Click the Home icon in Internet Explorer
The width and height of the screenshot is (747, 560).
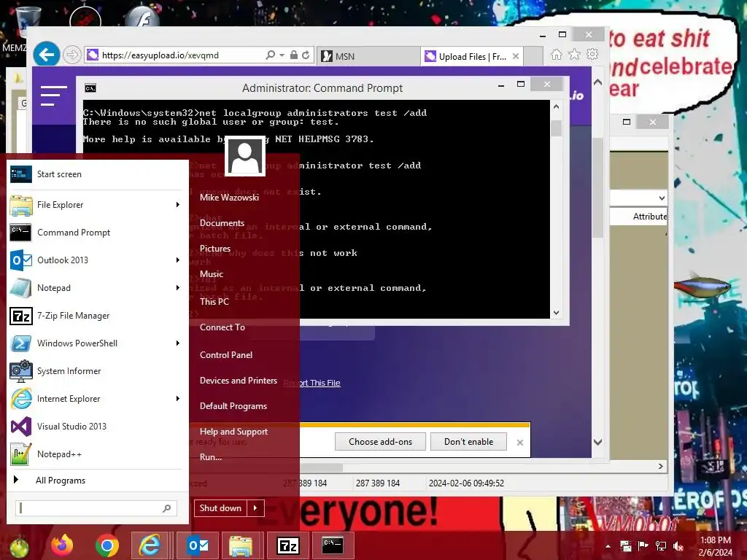(x=556, y=54)
